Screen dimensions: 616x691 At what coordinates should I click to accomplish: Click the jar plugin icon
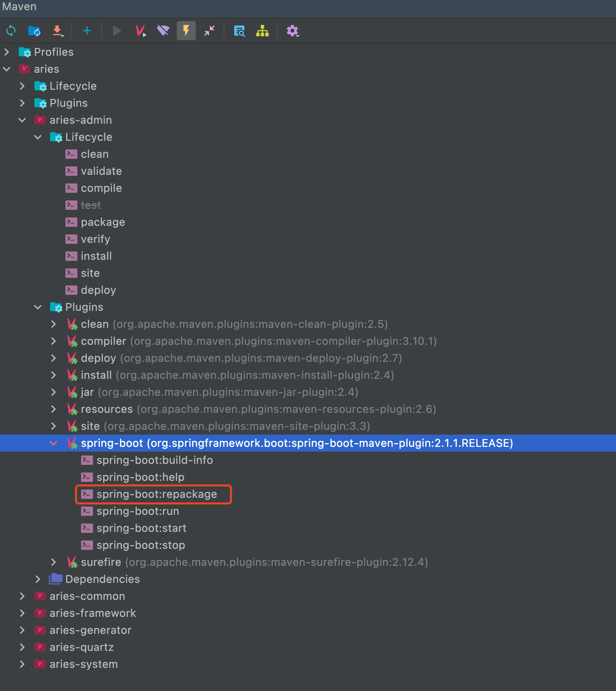[72, 392]
